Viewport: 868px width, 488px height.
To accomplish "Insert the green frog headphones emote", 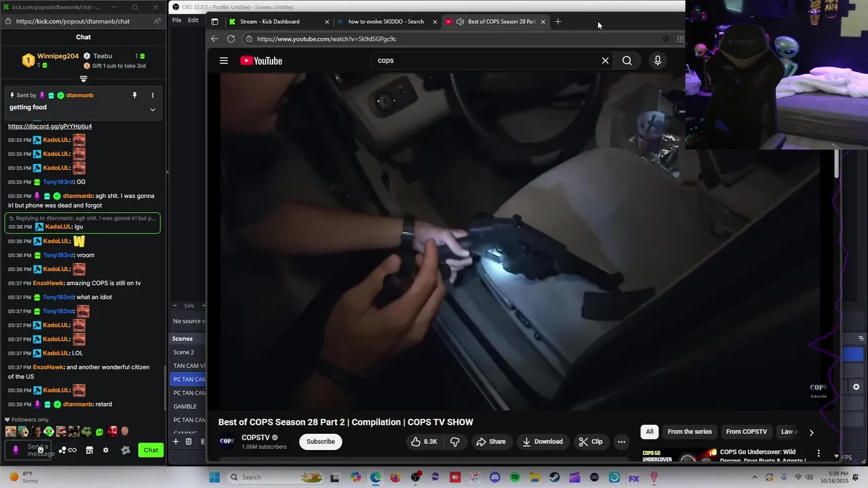I will 49,432.
